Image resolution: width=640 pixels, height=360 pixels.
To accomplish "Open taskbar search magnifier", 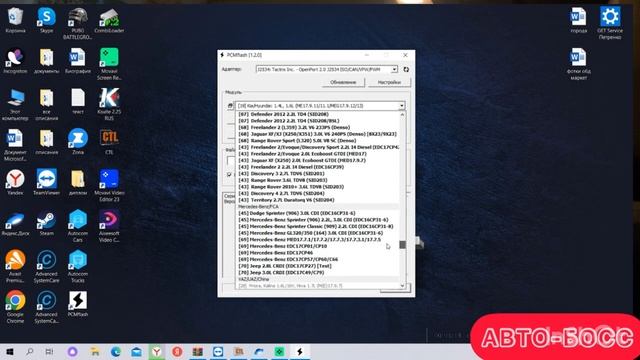I will [29, 351].
